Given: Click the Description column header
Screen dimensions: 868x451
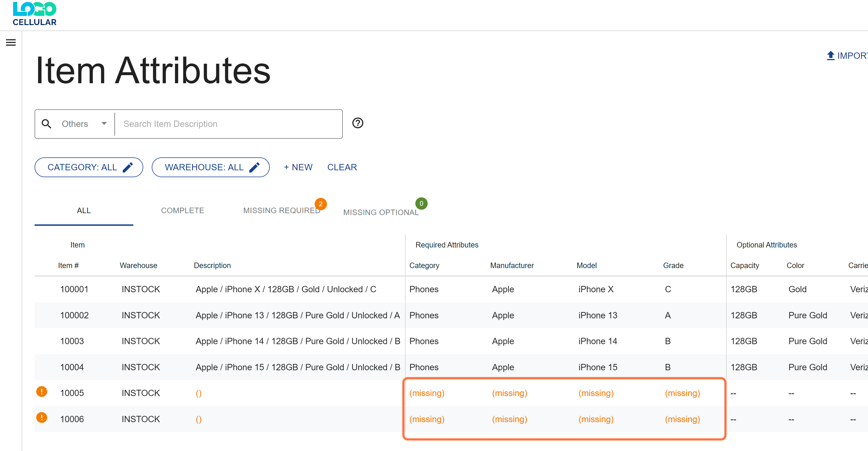Looking at the screenshot, I should tap(212, 266).
